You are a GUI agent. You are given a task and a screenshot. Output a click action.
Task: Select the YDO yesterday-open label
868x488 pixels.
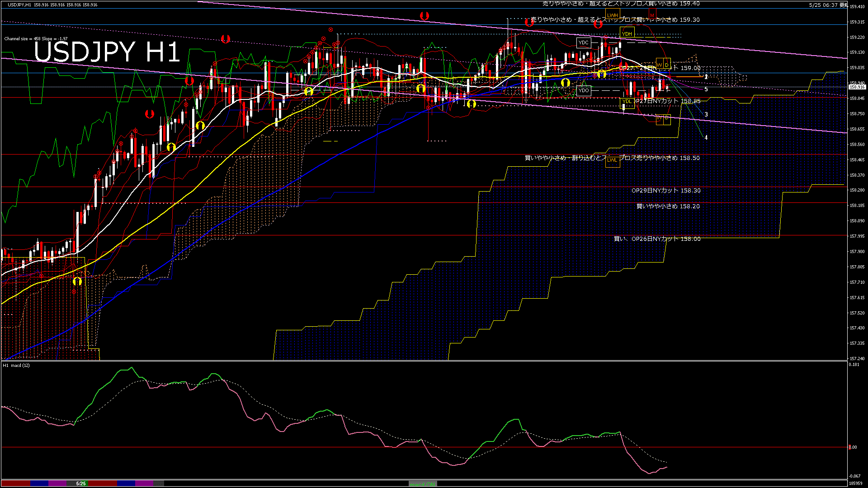coord(584,90)
